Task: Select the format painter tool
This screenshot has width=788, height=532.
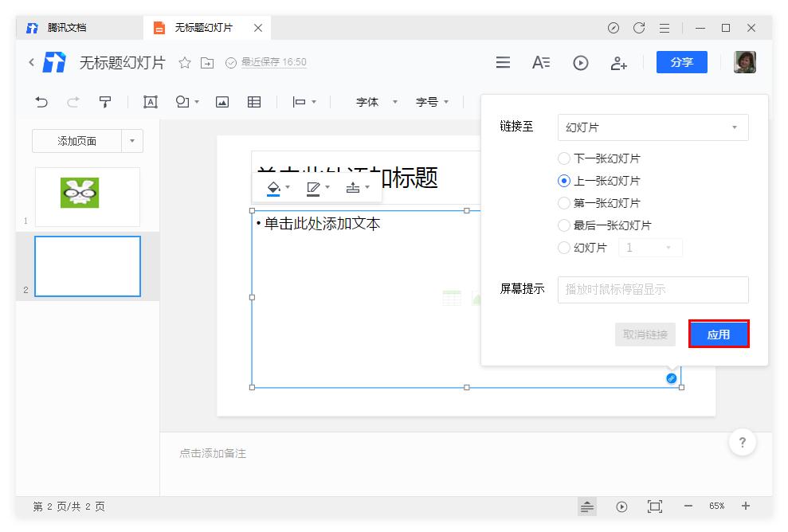Action: click(104, 102)
